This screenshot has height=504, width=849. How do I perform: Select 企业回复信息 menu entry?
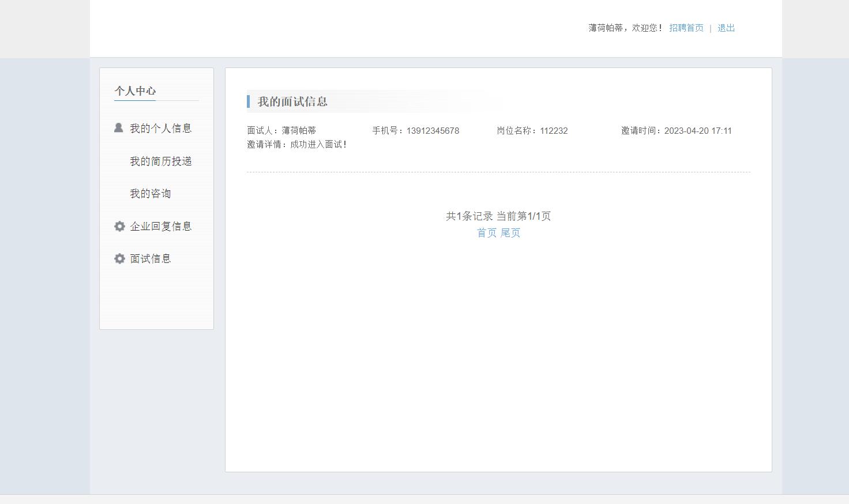tap(160, 226)
